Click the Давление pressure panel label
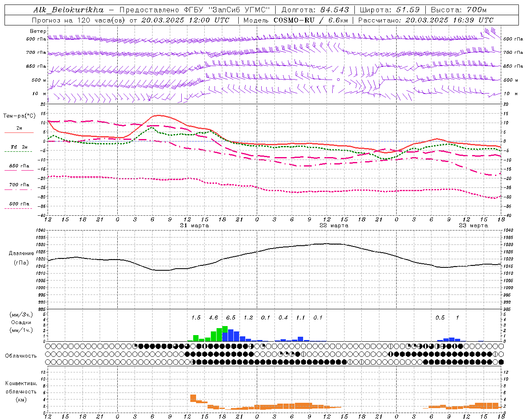The image size is (525, 420). 21,253
